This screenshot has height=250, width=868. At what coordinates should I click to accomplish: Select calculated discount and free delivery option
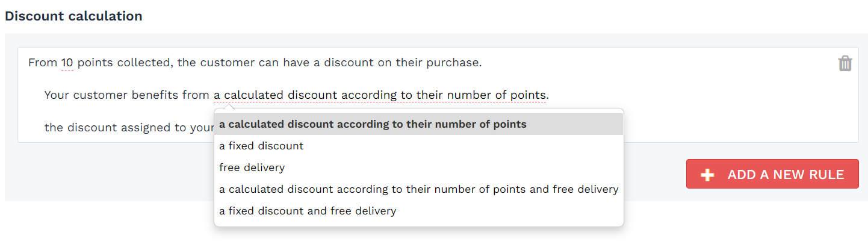[x=419, y=189]
